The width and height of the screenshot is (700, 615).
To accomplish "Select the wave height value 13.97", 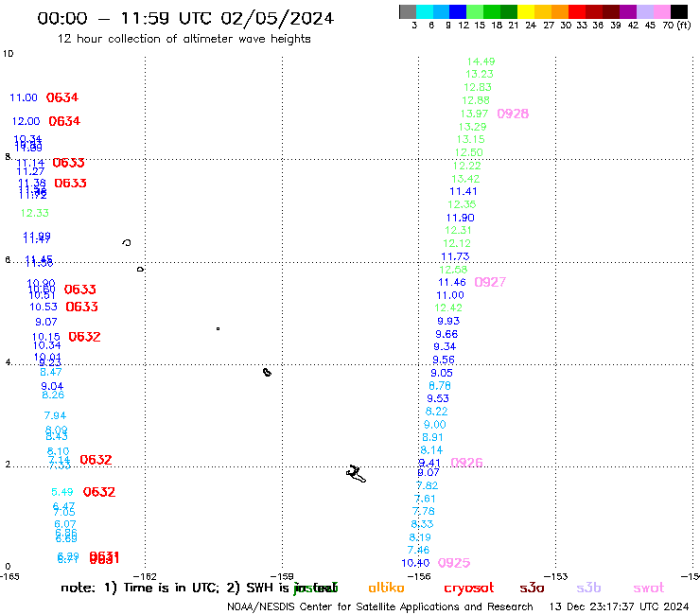I will tap(474, 114).
